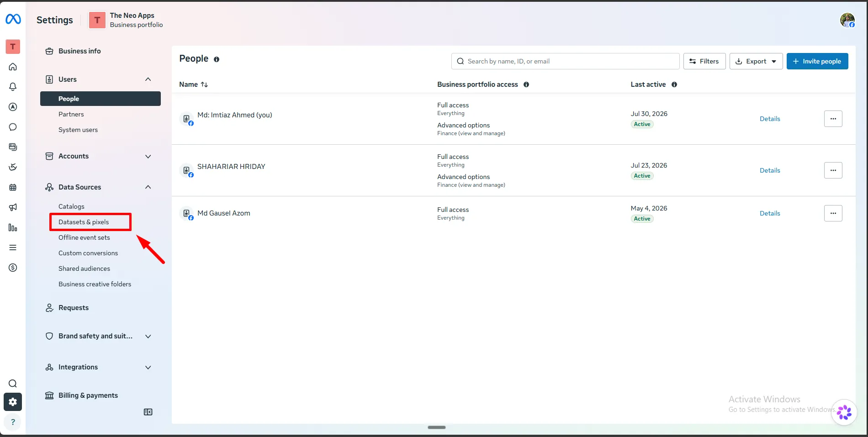Click the content library stack icon
The width and height of the screenshot is (868, 437).
[x=13, y=147]
